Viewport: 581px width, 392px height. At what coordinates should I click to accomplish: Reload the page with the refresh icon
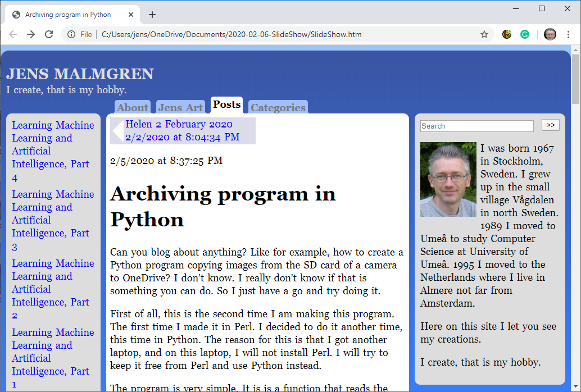(x=49, y=34)
